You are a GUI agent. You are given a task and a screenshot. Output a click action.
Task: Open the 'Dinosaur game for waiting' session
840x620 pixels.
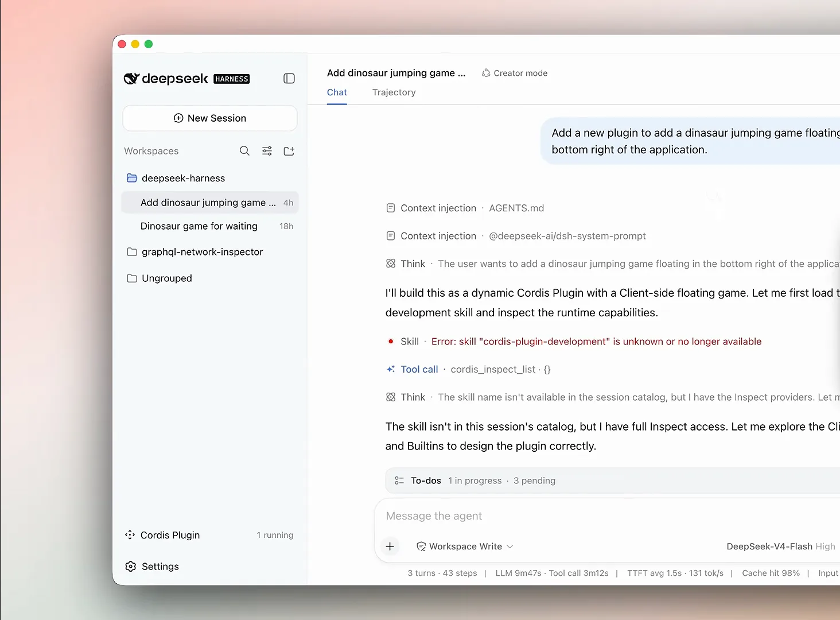[210, 226]
